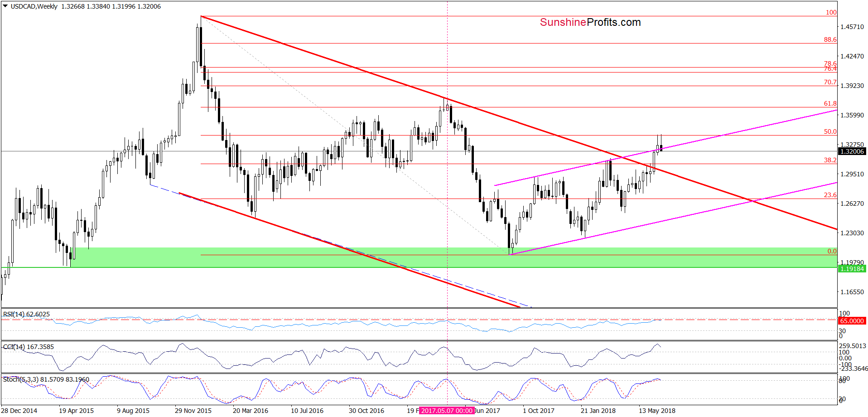Select the price axis value 1.42470
868x417 pixels.
tap(852, 56)
